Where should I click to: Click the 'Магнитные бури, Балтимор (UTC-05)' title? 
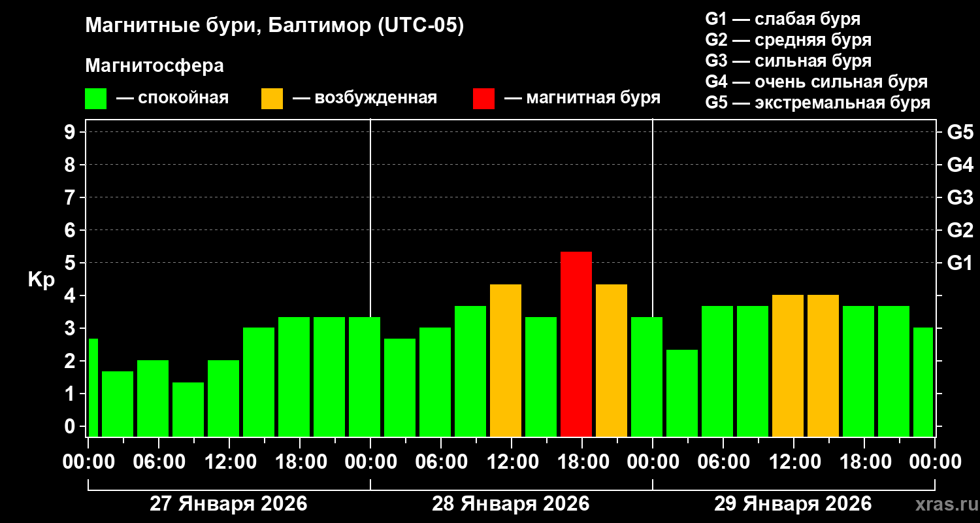click(x=274, y=26)
